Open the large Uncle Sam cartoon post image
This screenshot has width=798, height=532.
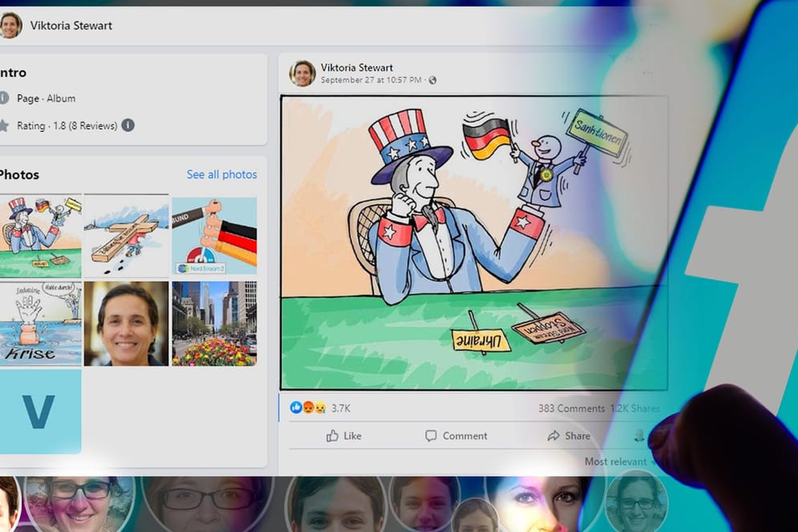[x=474, y=243]
